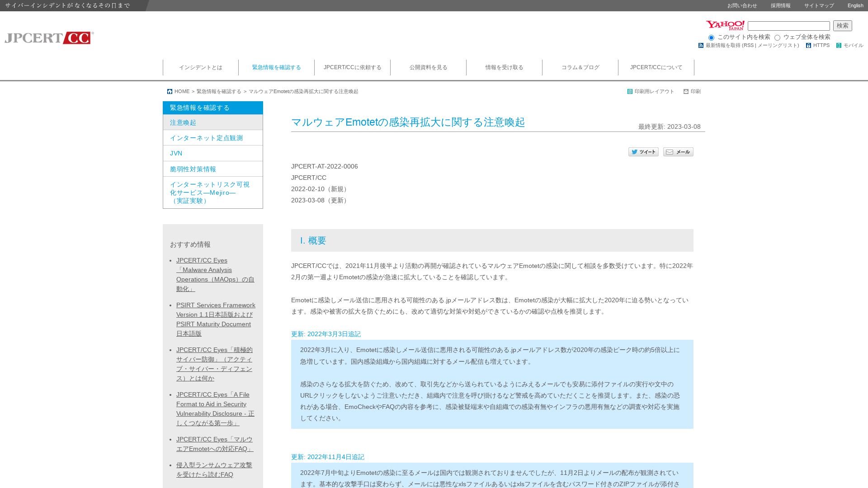Click page title マルウェアEmotetの感染再拡大に関する注意喚起
This screenshot has width=868, height=488.
(x=408, y=122)
